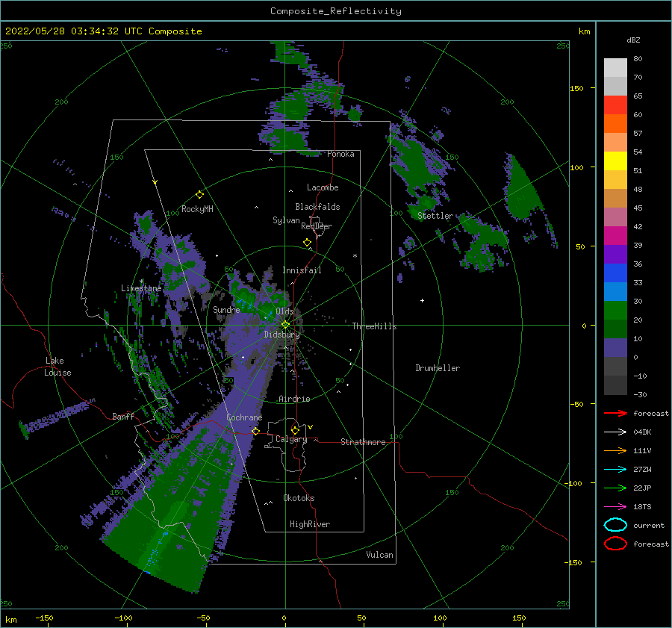Viewport: 672px width, 628px height.
Task: Pick blue swatch between 36 and 33 dBZ
Action: [615, 273]
